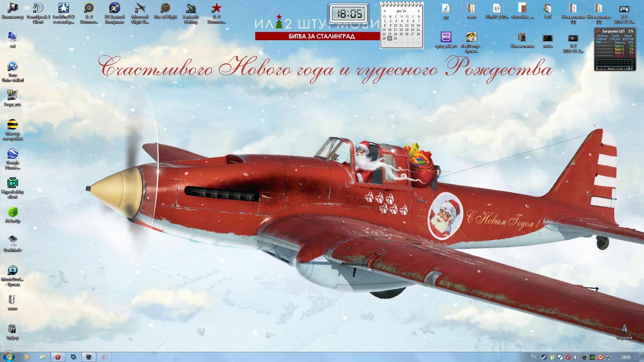This screenshot has height=362, width=644.
Task: Launch TeamSpeak 3 Client shortcut
Action: click(x=38, y=13)
